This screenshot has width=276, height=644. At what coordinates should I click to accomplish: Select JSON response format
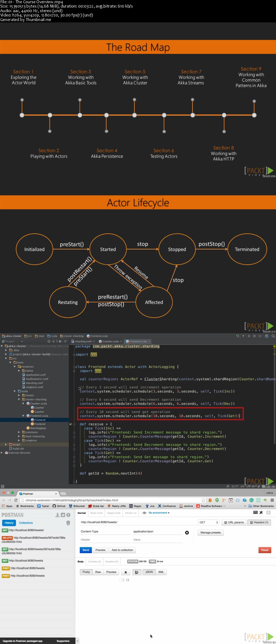[149, 572]
